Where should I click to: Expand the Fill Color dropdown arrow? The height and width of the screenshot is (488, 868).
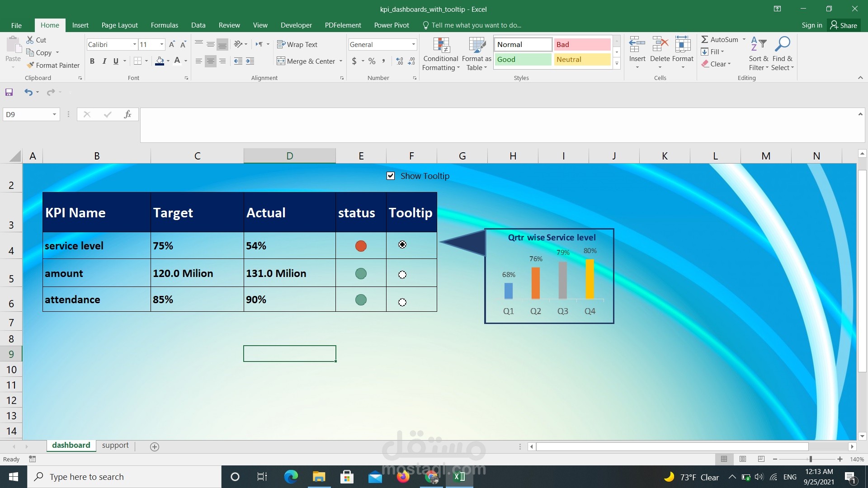coord(168,61)
